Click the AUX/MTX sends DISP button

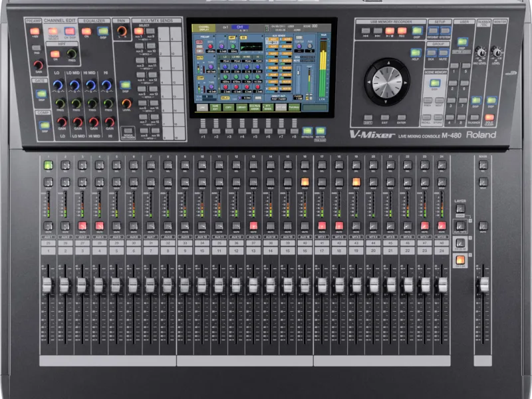[x=125, y=85]
